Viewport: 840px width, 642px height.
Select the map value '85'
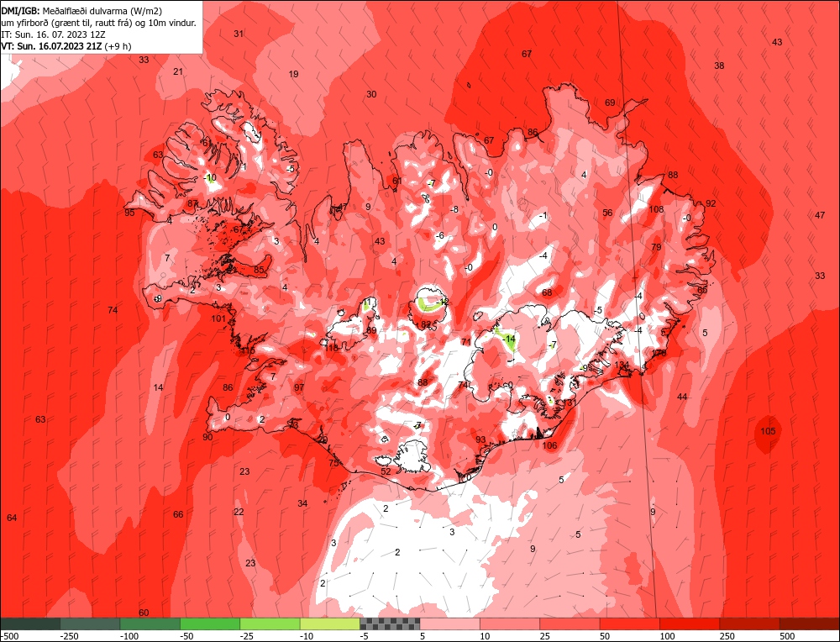pos(259,270)
